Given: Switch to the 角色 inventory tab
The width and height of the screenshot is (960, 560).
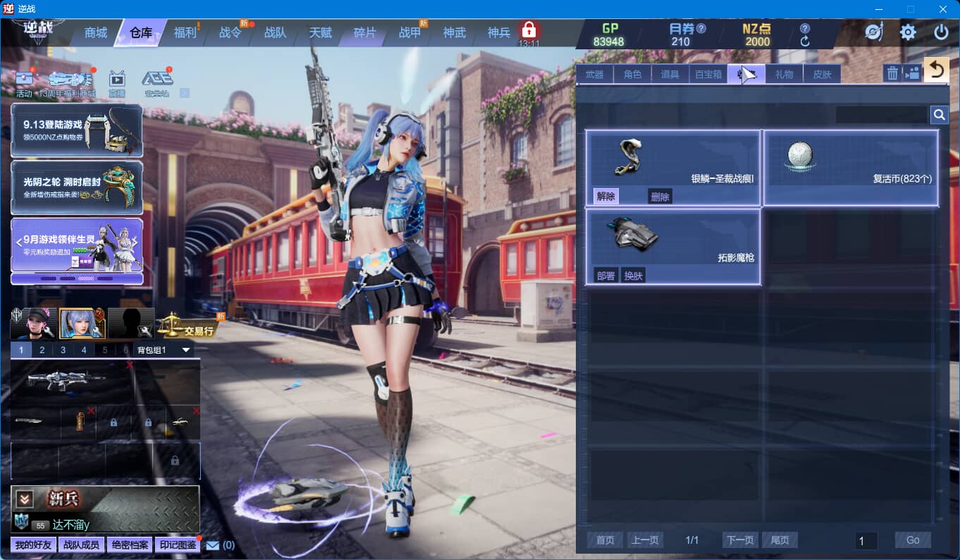Looking at the screenshot, I should pyautogui.click(x=633, y=74).
